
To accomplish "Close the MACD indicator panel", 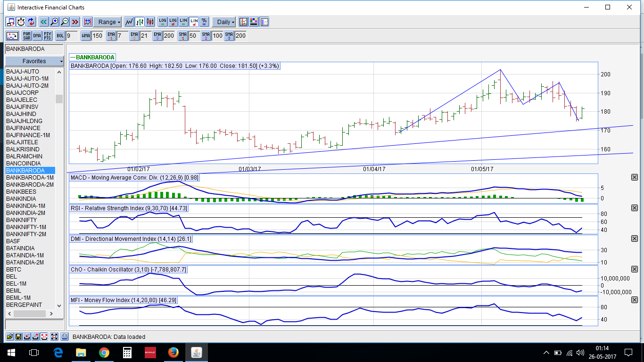I will point(634,177).
